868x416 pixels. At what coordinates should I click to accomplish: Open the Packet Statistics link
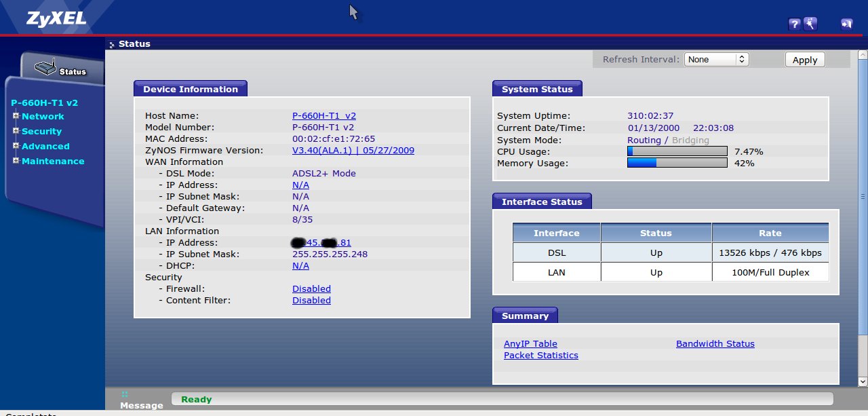pyautogui.click(x=541, y=356)
